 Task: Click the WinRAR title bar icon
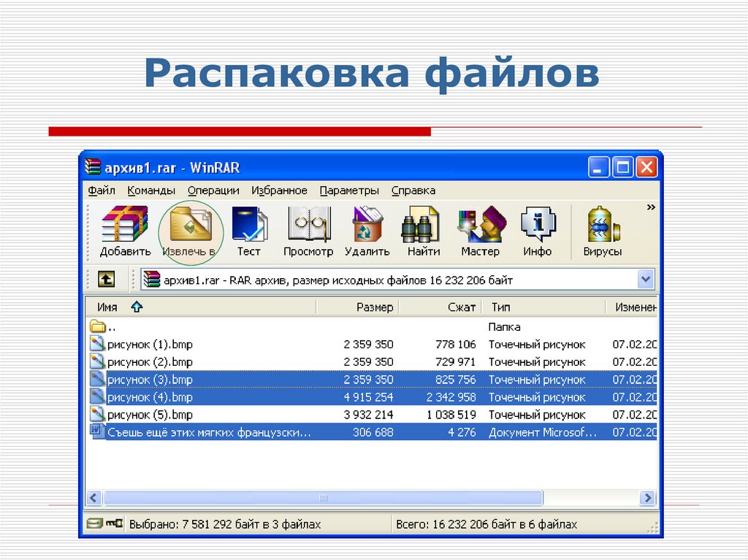(x=93, y=167)
